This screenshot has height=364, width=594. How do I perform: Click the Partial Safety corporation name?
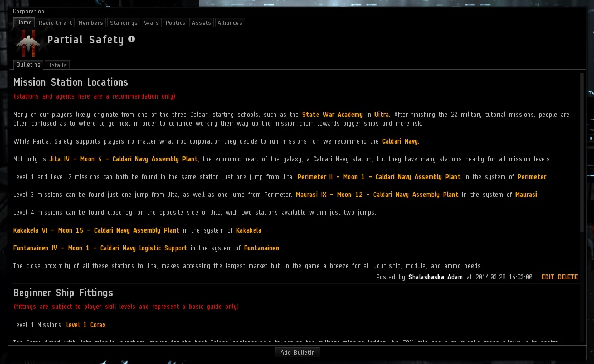(86, 40)
